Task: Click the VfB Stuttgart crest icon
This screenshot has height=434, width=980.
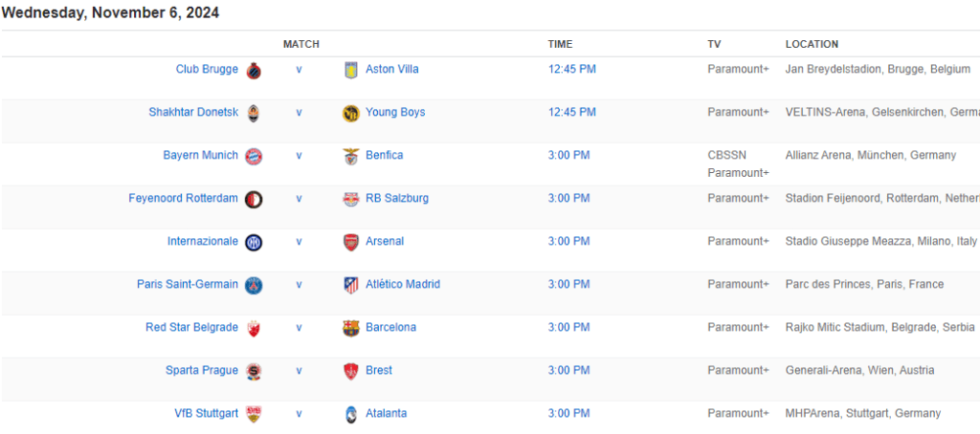Action: tap(254, 414)
